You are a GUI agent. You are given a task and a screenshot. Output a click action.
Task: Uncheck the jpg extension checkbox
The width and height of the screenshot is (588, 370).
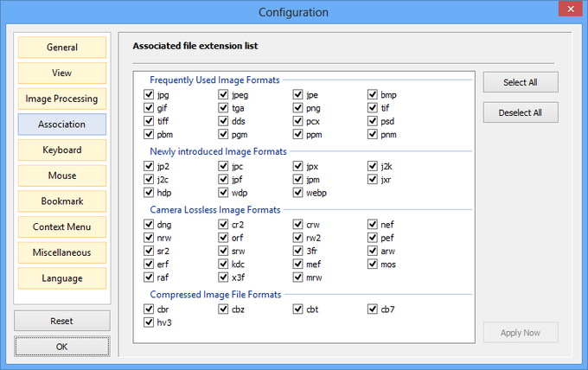tap(149, 94)
